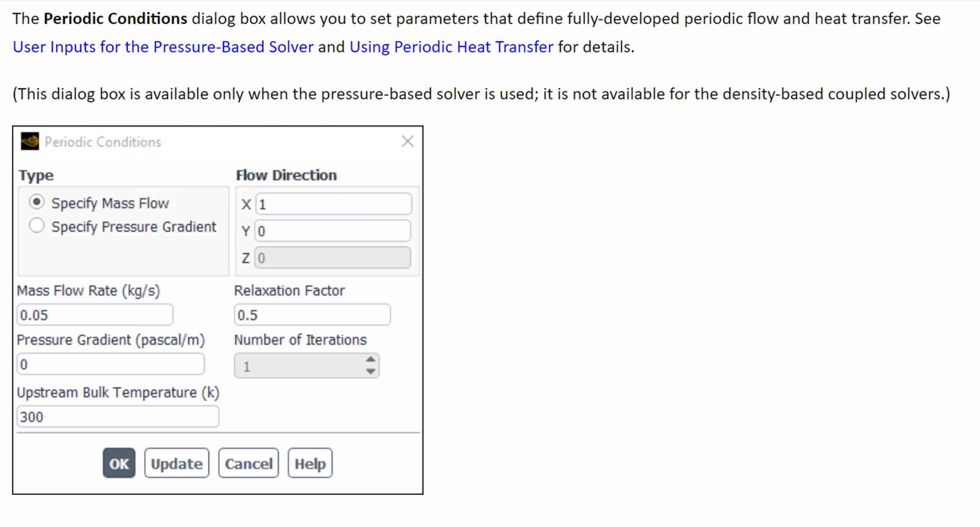
Task: Select Specify Mass Flow radio button
Action: point(37,202)
